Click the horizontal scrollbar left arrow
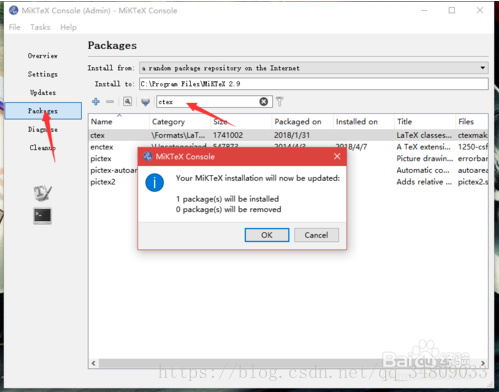499x392 pixels. point(94,363)
